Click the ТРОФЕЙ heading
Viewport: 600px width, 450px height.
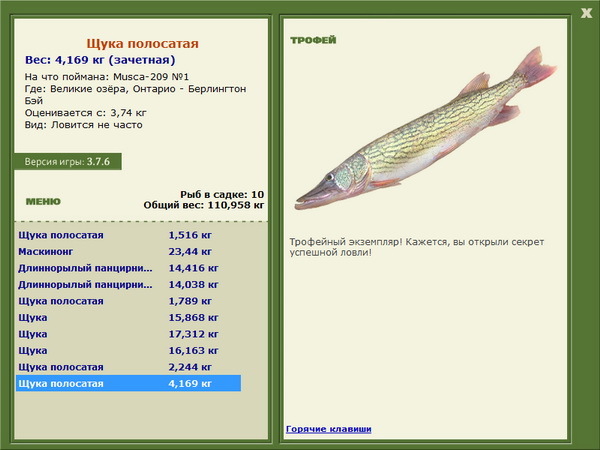tap(313, 40)
